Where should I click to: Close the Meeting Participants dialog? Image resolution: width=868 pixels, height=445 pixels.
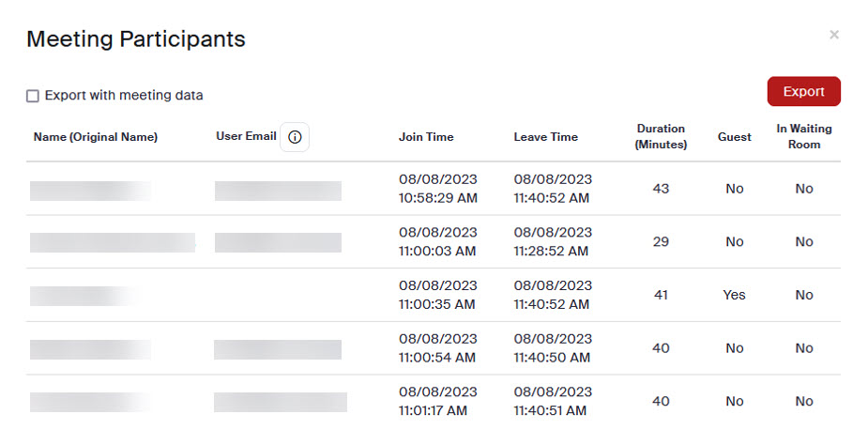pos(834,35)
